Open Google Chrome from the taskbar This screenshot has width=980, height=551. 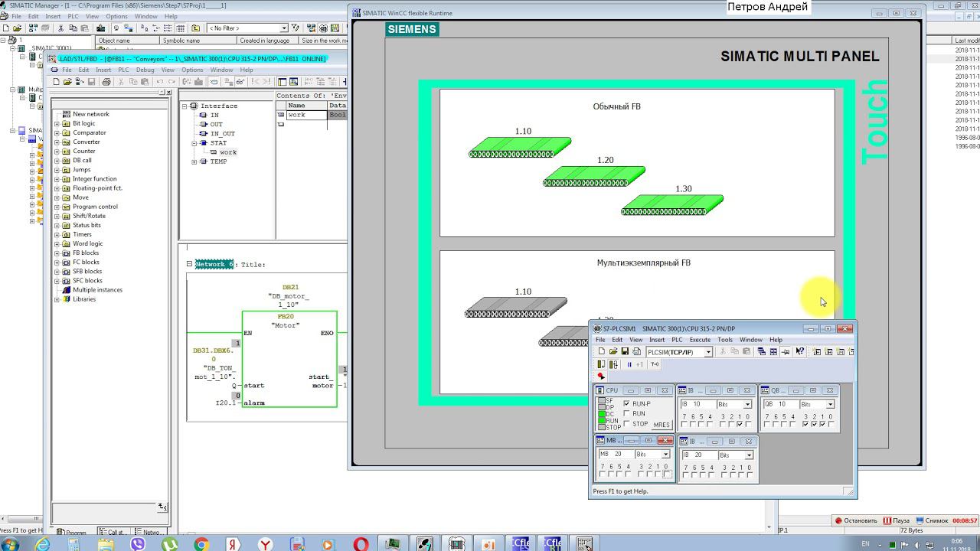(201, 544)
